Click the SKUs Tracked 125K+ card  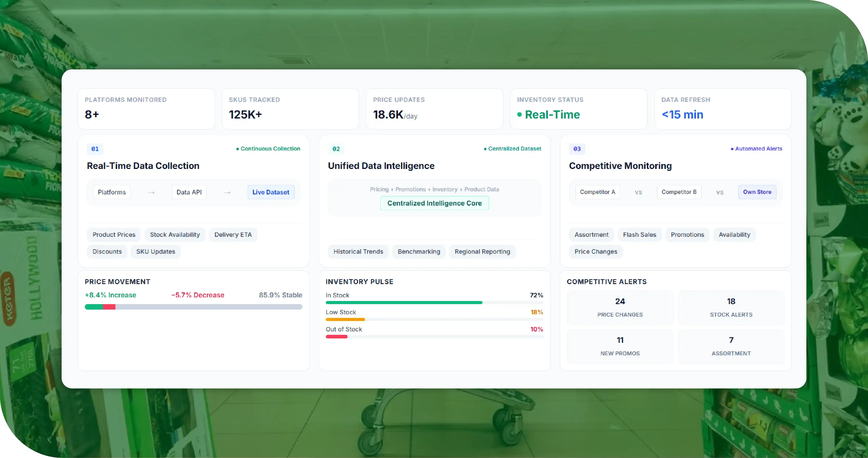290,109
